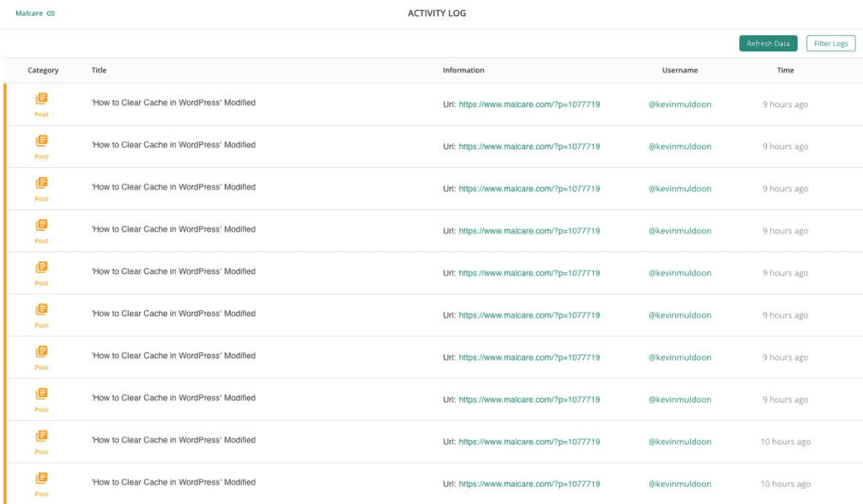
Task: Open the Malcare site link at top left
Action: [29, 13]
